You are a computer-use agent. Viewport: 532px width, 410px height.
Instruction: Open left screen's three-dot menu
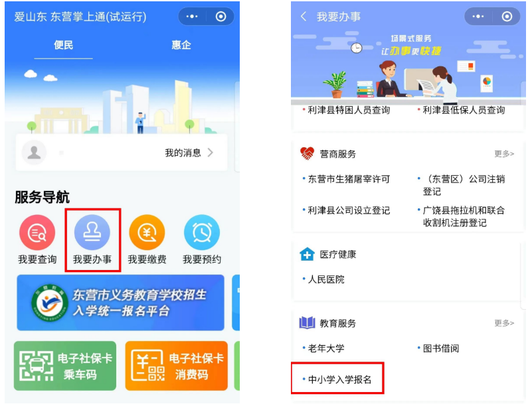(192, 17)
